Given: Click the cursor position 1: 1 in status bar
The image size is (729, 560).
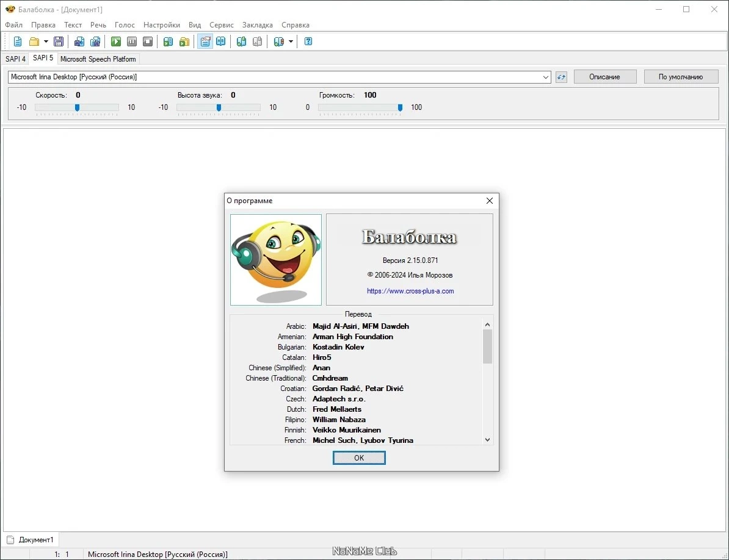Looking at the screenshot, I should coord(62,555).
